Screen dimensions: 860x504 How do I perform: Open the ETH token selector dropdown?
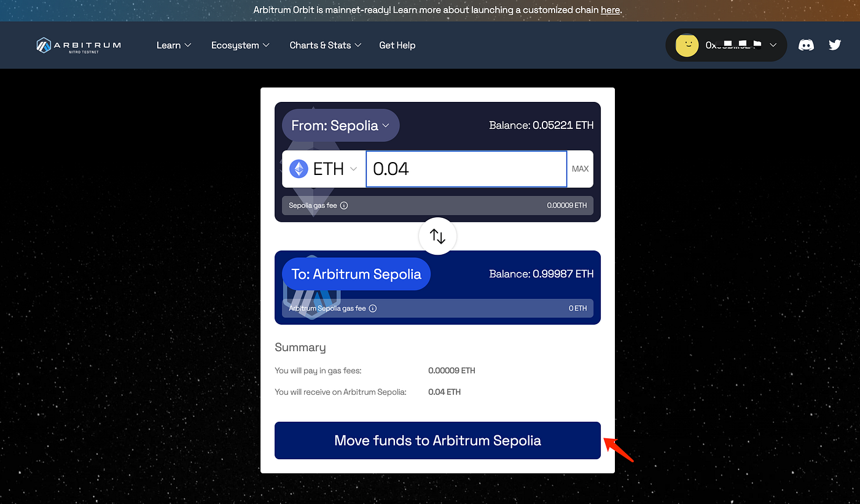pos(324,169)
